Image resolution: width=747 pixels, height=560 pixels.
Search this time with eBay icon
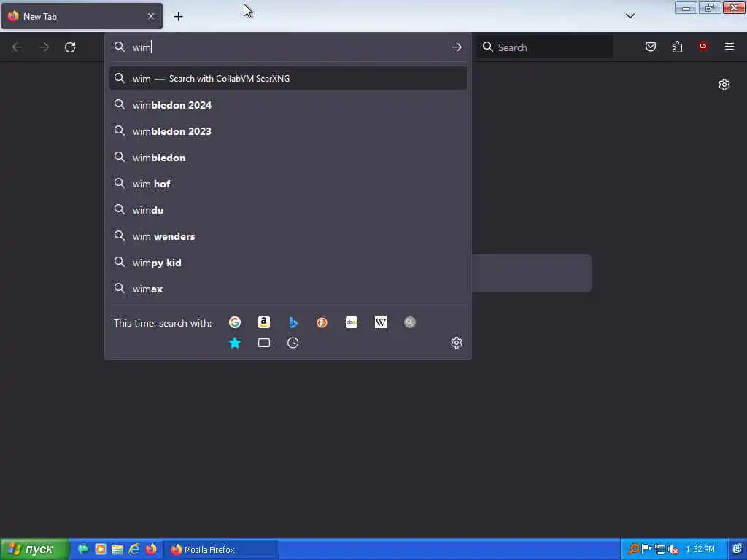click(x=352, y=322)
